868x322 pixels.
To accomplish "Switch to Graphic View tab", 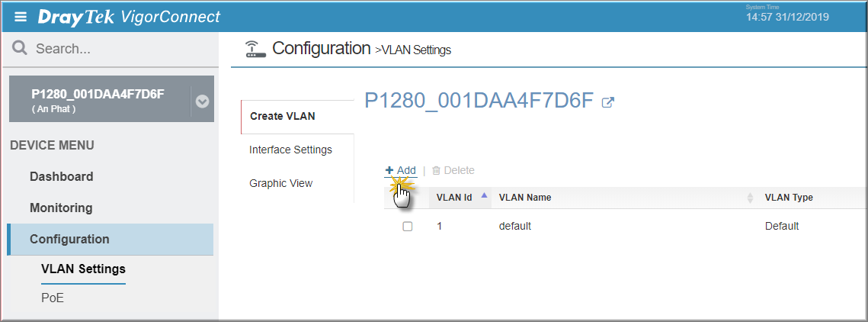I will coord(280,183).
